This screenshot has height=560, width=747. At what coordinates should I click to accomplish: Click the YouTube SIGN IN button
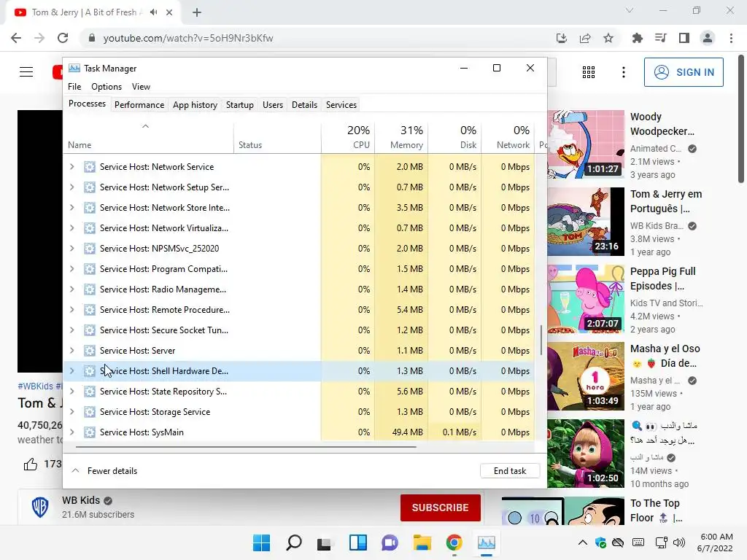[684, 72]
